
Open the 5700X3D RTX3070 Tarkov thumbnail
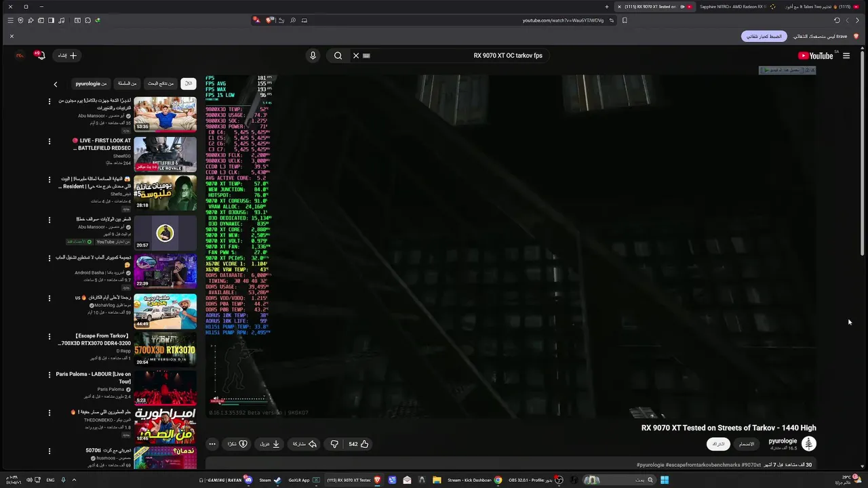pos(165,349)
